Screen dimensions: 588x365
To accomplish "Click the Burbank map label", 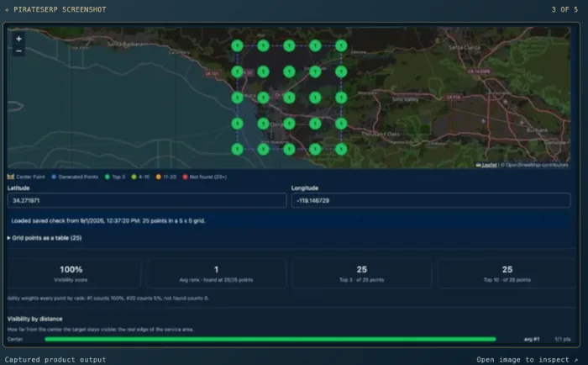I will 537,130.
